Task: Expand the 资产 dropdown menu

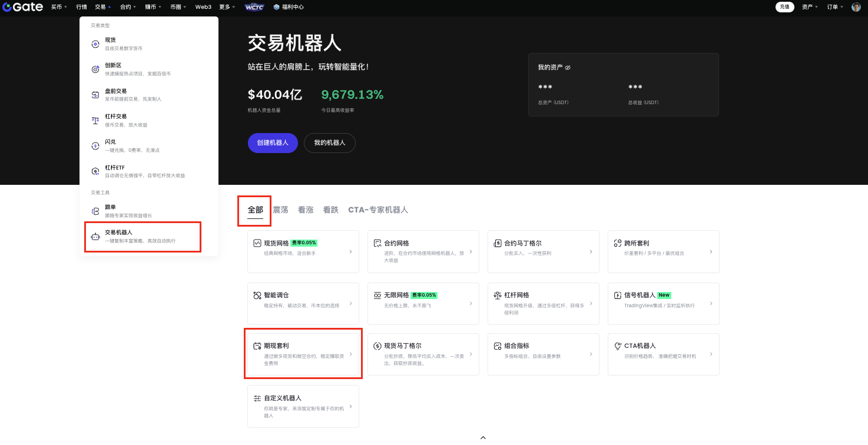Action: click(x=810, y=7)
